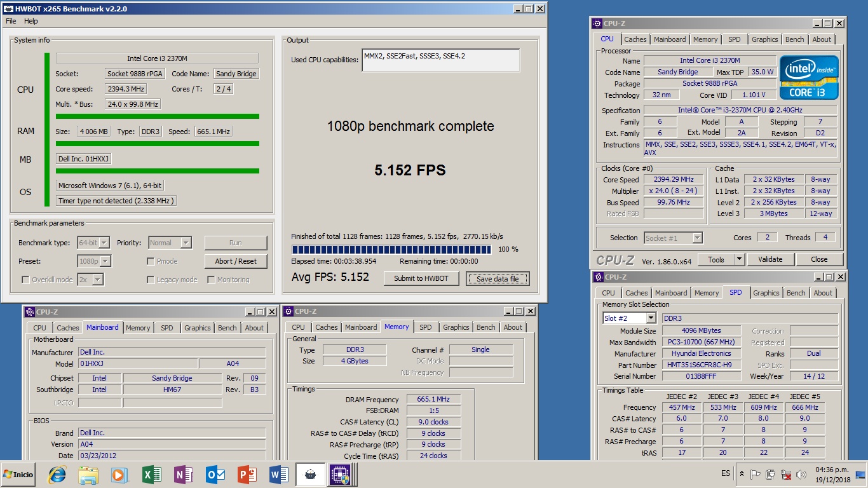Click the Run button
This screenshot has width=868, height=488.
point(236,243)
